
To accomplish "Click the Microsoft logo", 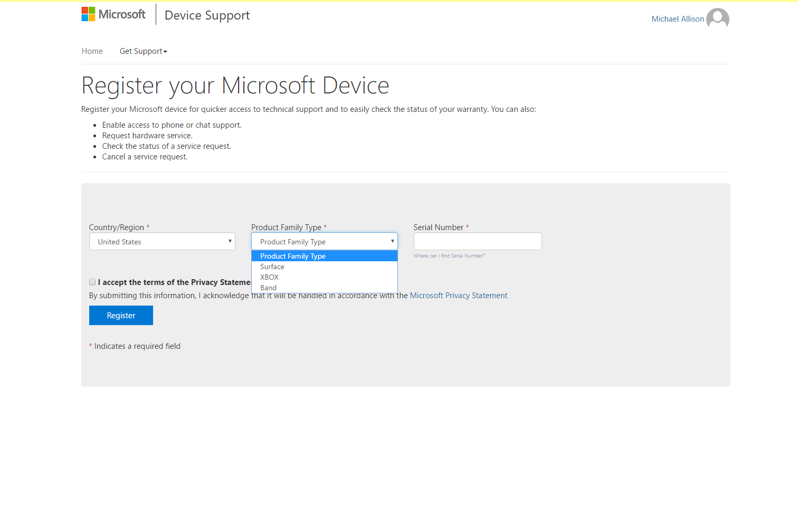I will click(113, 14).
